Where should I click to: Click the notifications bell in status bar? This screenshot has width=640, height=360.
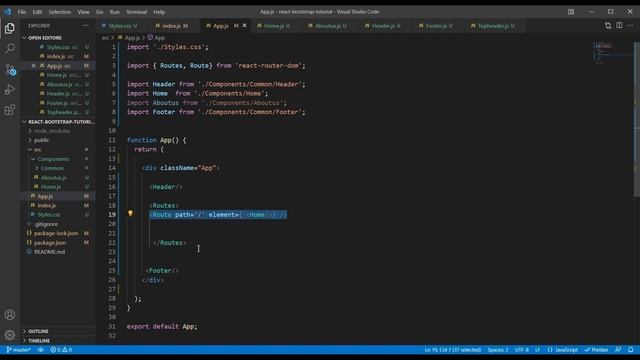(631, 350)
